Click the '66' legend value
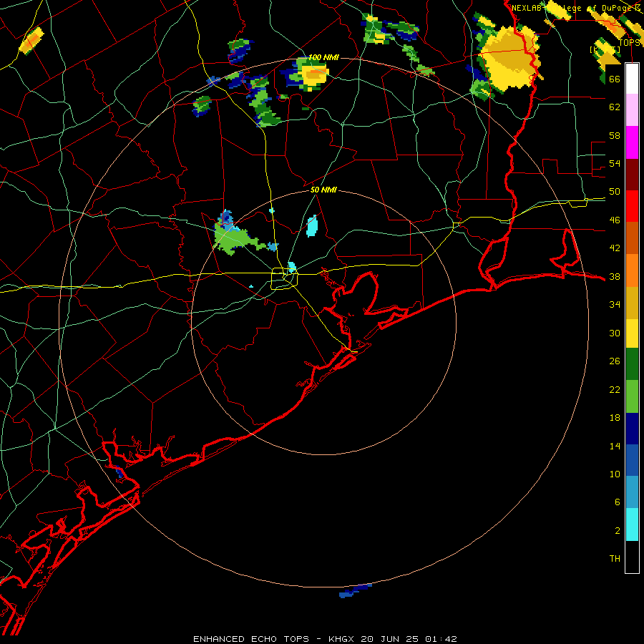The height and width of the screenshot is (644, 644). tap(615, 79)
